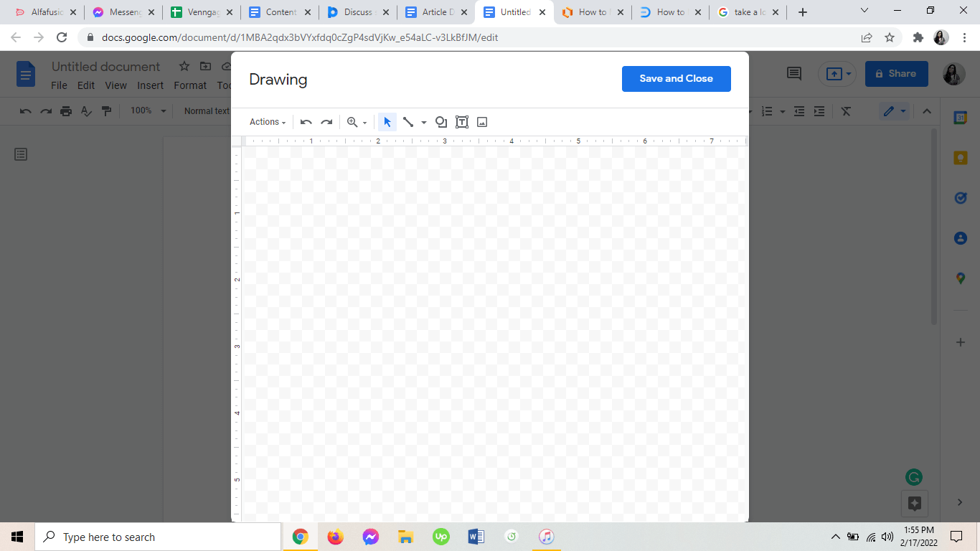Viewport: 980px width, 551px height.
Task: Switch to the Messenger browser tab
Action: click(123, 12)
